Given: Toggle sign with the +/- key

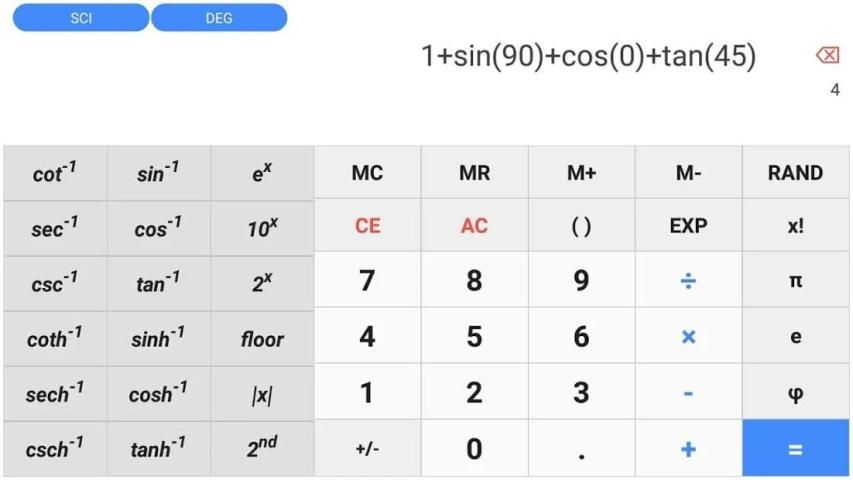Looking at the screenshot, I should 367,449.
